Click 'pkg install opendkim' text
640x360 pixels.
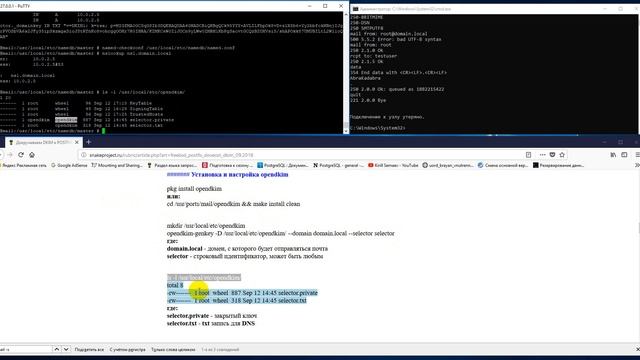pos(194,189)
